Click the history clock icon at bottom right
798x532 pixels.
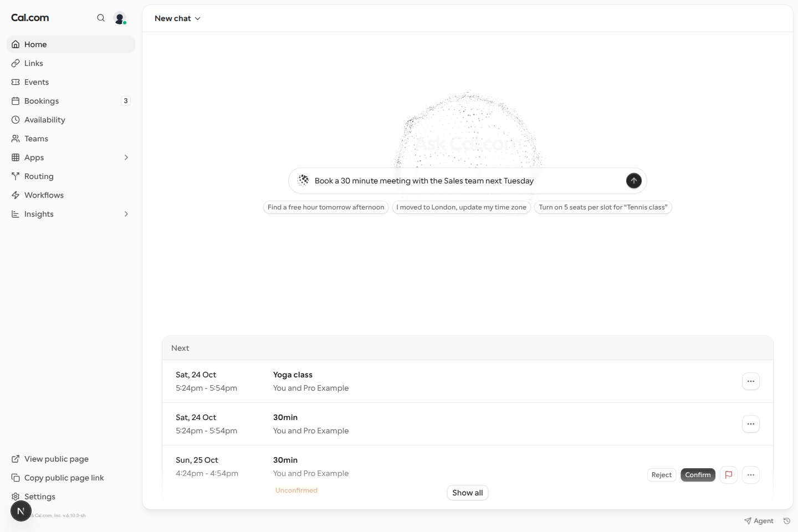(x=786, y=521)
